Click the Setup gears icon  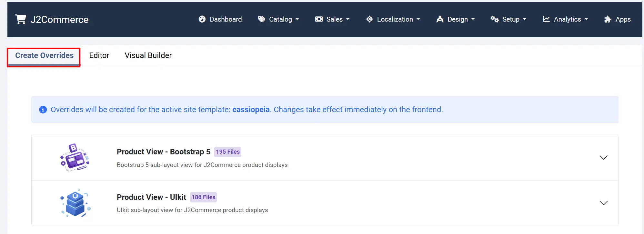tap(495, 19)
